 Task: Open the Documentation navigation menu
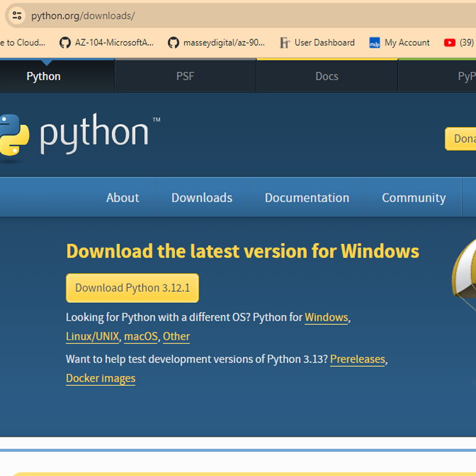point(307,198)
